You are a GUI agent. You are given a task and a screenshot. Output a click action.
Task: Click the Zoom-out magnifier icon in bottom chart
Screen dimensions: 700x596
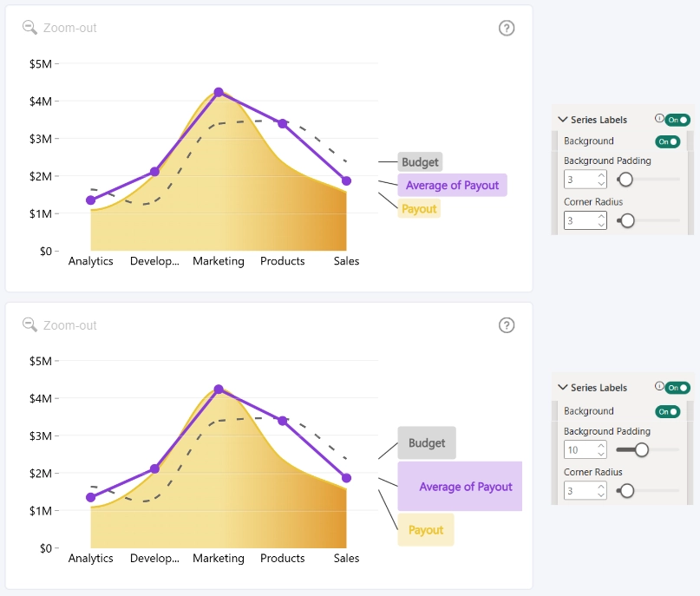(29, 325)
